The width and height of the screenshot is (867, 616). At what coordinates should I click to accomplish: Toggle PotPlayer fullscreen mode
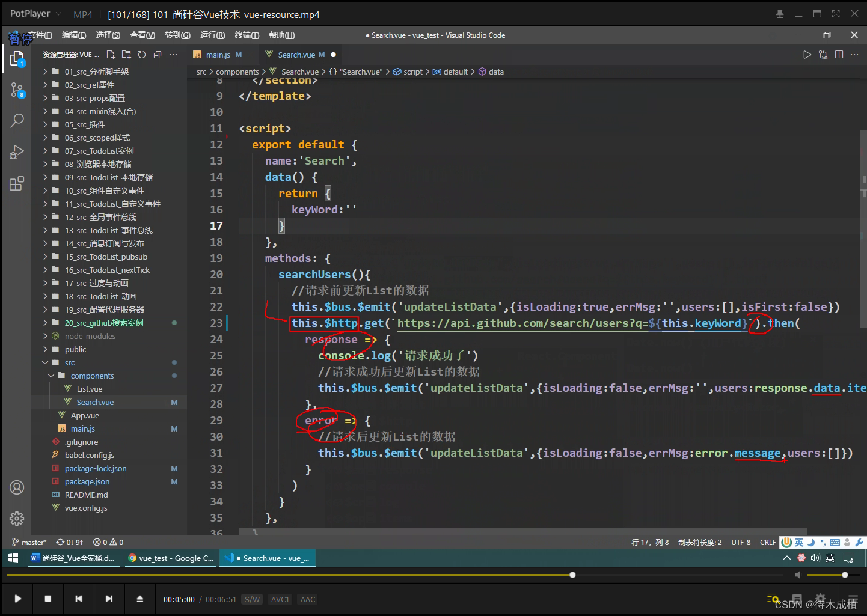coord(836,14)
